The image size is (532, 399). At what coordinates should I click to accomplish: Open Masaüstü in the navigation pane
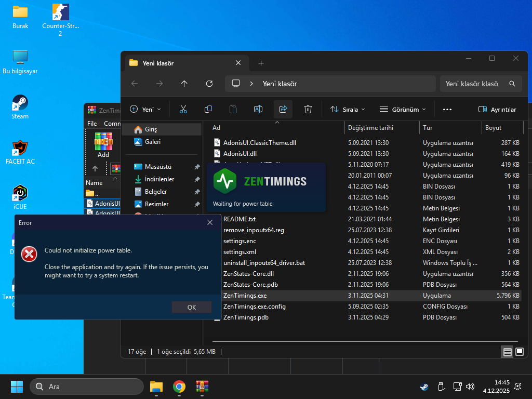[162, 167]
